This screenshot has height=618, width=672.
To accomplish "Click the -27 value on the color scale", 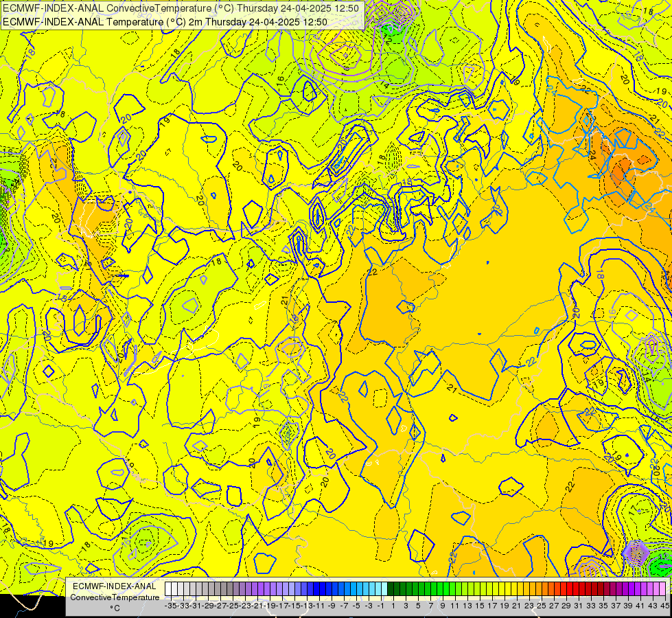I will point(221,606).
